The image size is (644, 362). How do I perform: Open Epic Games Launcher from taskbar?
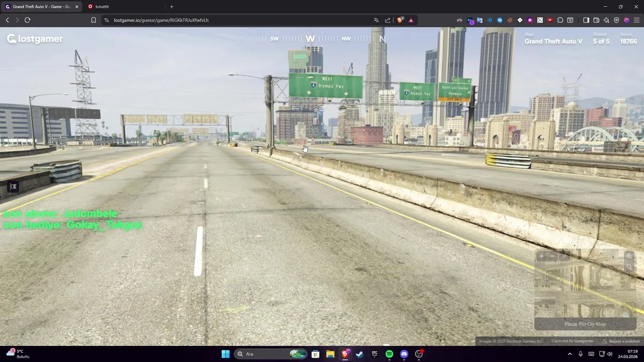click(x=374, y=354)
